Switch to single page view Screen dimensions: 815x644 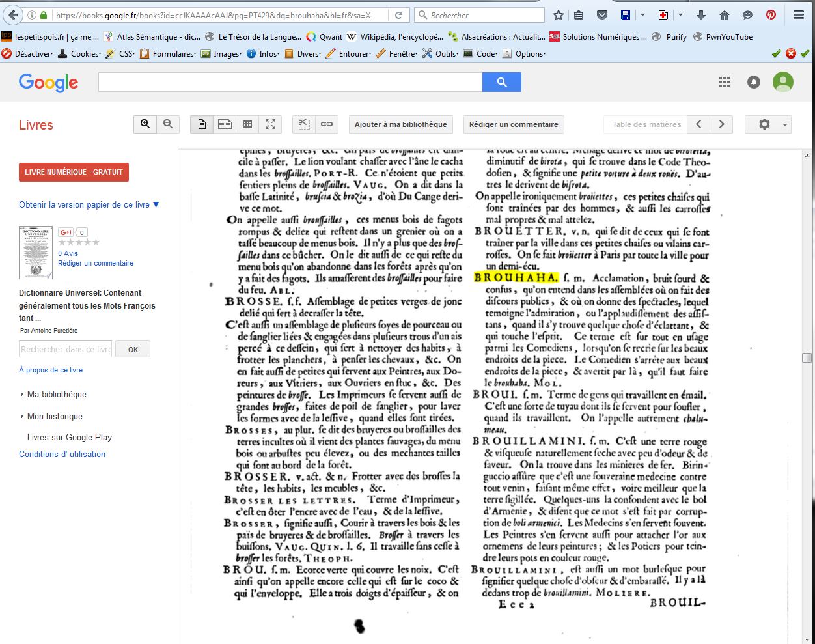tap(202, 124)
